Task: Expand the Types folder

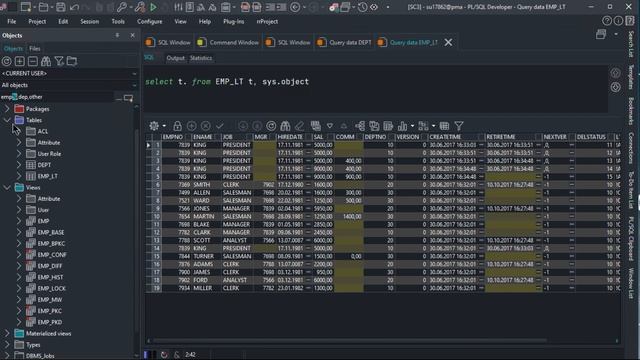Action: [7, 345]
